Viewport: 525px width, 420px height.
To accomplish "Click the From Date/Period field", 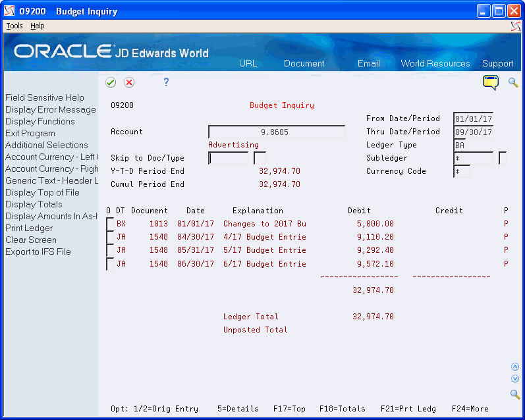I will 473,118.
